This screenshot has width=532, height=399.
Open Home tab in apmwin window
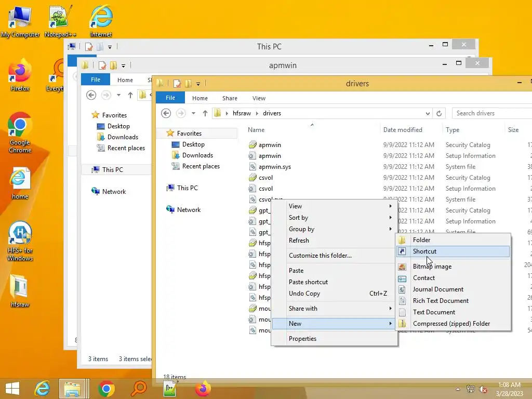click(125, 79)
